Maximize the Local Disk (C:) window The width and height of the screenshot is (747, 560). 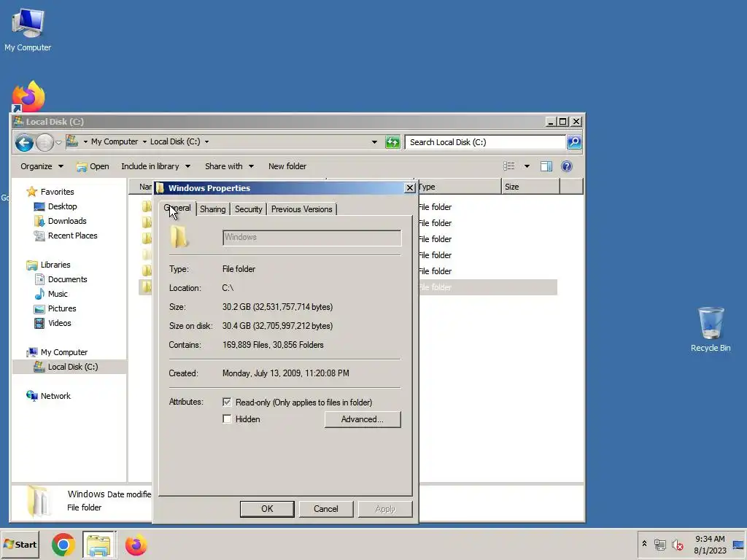coord(562,122)
